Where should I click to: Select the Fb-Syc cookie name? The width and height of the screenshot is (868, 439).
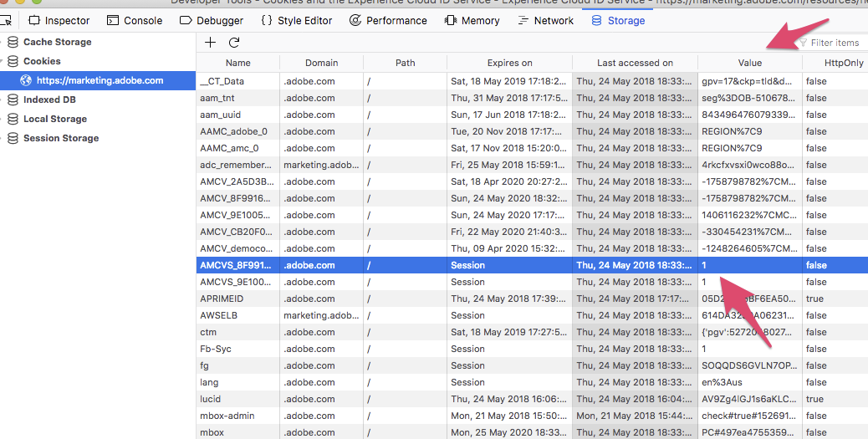click(x=216, y=349)
